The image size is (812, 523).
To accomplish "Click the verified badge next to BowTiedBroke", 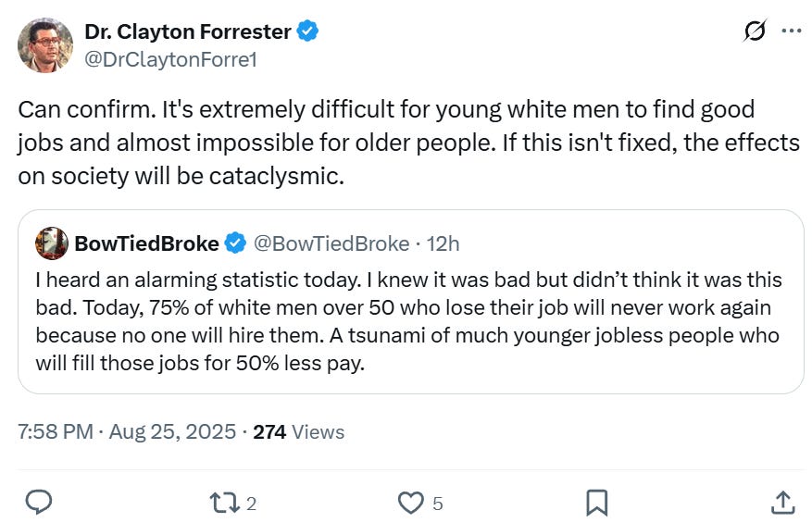I will coord(236,243).
